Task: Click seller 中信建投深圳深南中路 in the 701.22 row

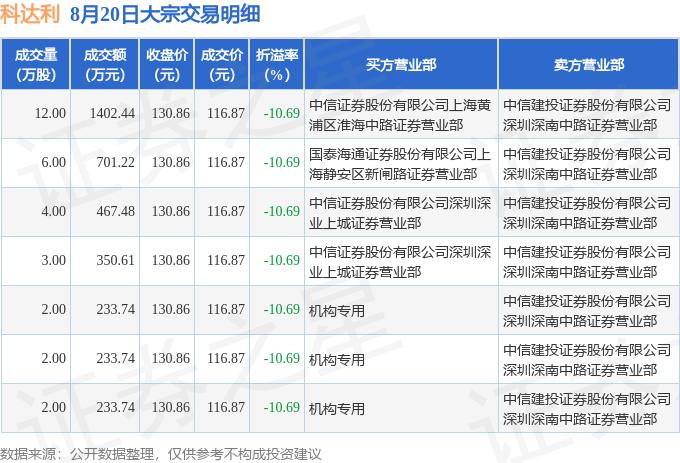Action: tap(587, 164)
